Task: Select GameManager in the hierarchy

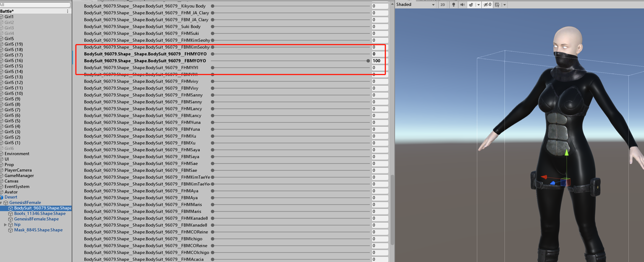Action: 19,176
